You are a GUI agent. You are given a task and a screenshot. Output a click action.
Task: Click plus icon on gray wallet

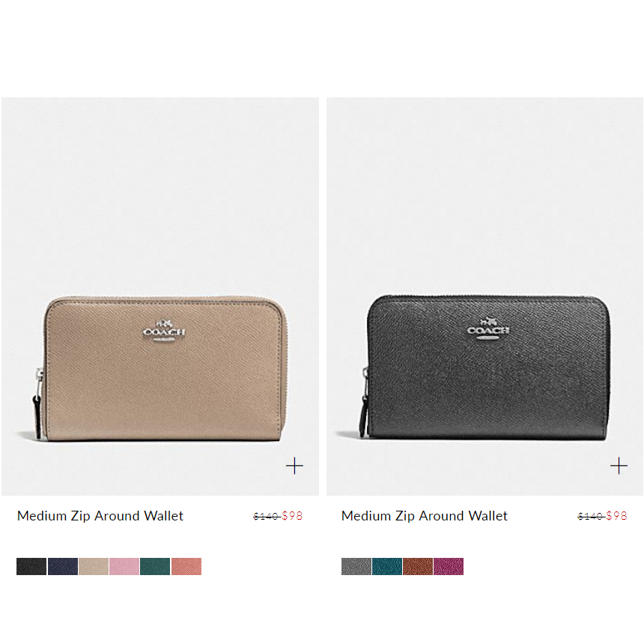619,466
